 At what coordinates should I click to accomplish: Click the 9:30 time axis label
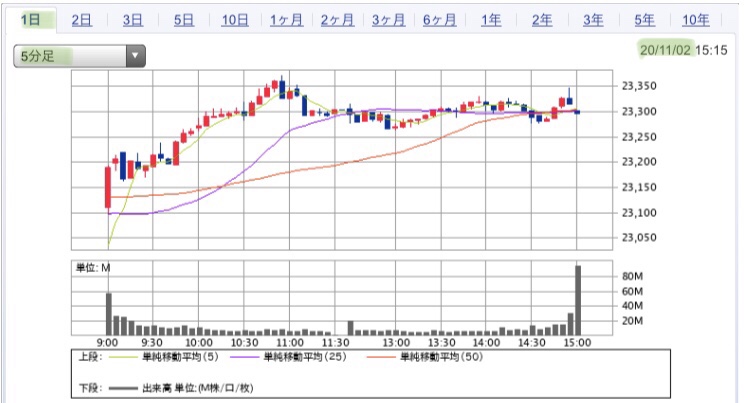[x=152, y=343]
